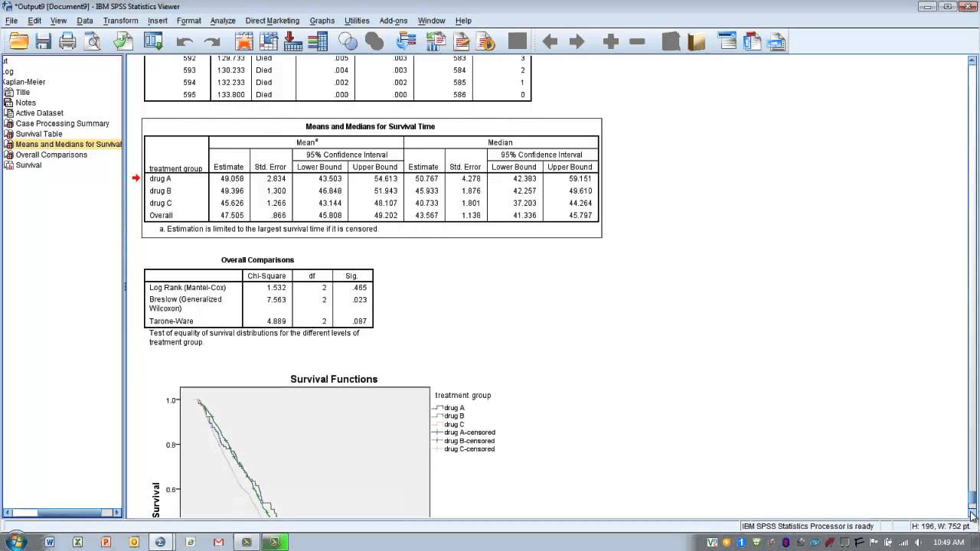Select Means and Medians outline item
This screenshot has width=980, height=551.
(x=67, y=144)
